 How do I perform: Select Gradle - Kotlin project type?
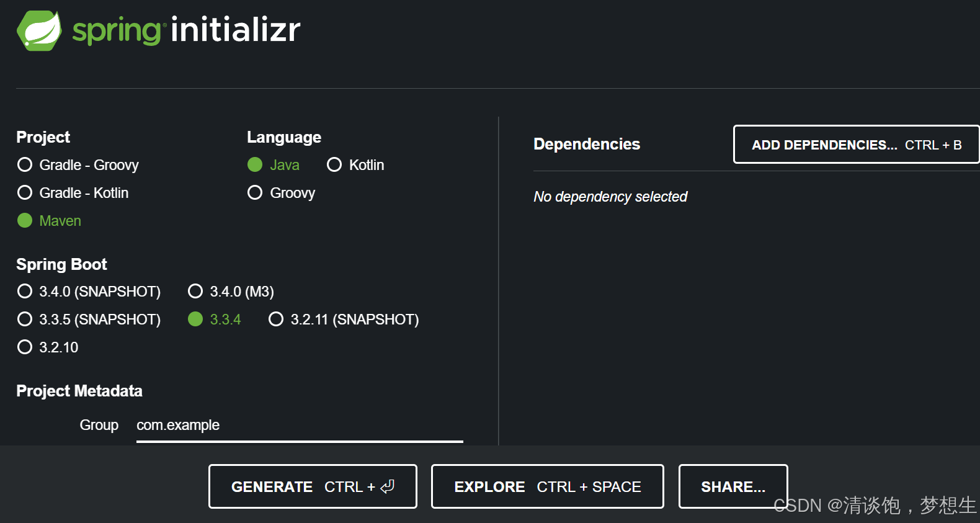pos(25,192)
